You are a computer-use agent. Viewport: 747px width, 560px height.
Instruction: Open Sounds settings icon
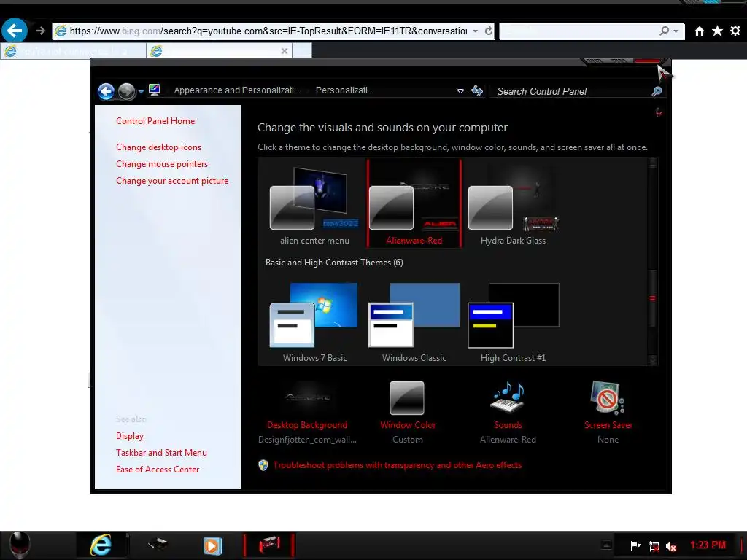tap(508, 397)
